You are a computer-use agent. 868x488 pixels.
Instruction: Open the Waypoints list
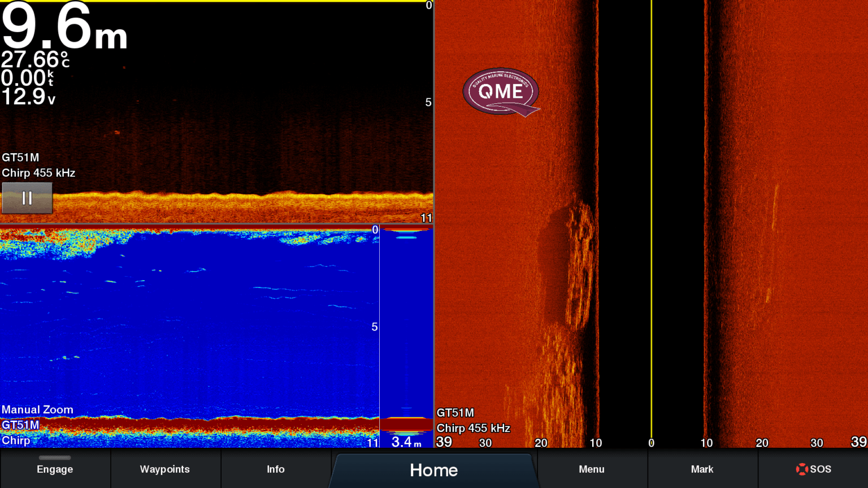tap(165, 469)
